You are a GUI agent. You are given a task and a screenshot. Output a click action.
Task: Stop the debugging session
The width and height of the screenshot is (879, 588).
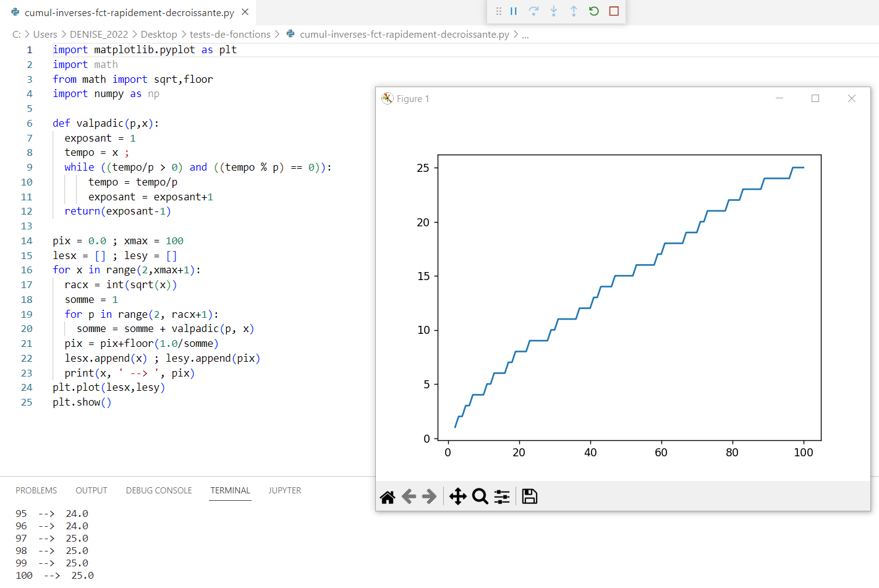tap(614, 11)
